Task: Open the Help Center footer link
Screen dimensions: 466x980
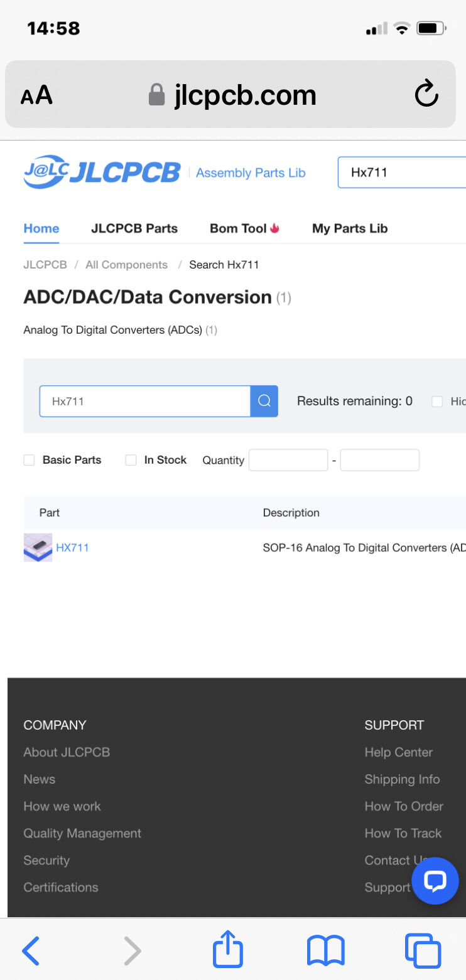Action: (398, 752)
